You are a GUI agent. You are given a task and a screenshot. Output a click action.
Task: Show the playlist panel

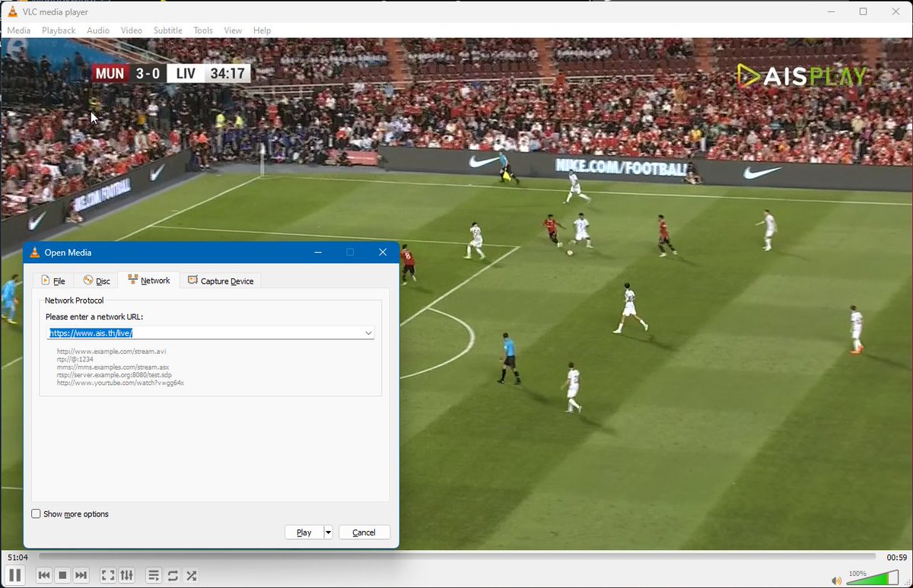click(x=154, y=576)
